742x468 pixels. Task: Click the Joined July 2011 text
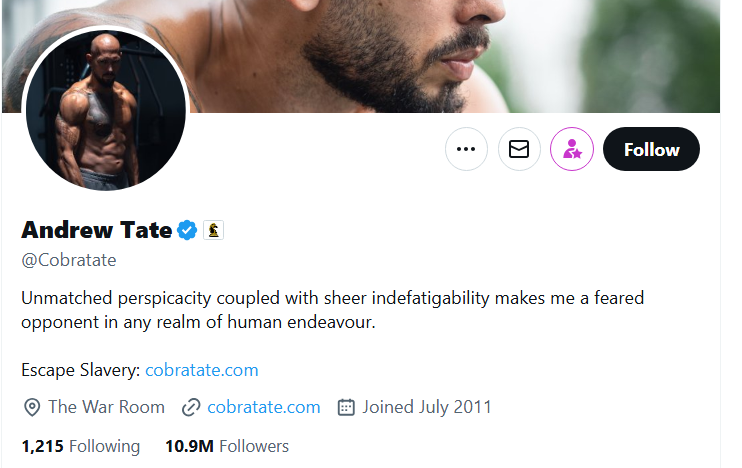coord(427,407)
